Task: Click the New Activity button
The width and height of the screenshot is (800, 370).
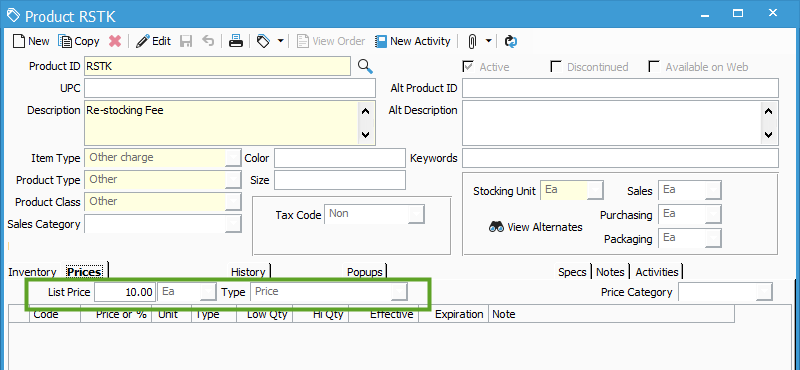Action: (x=413, y=41)
